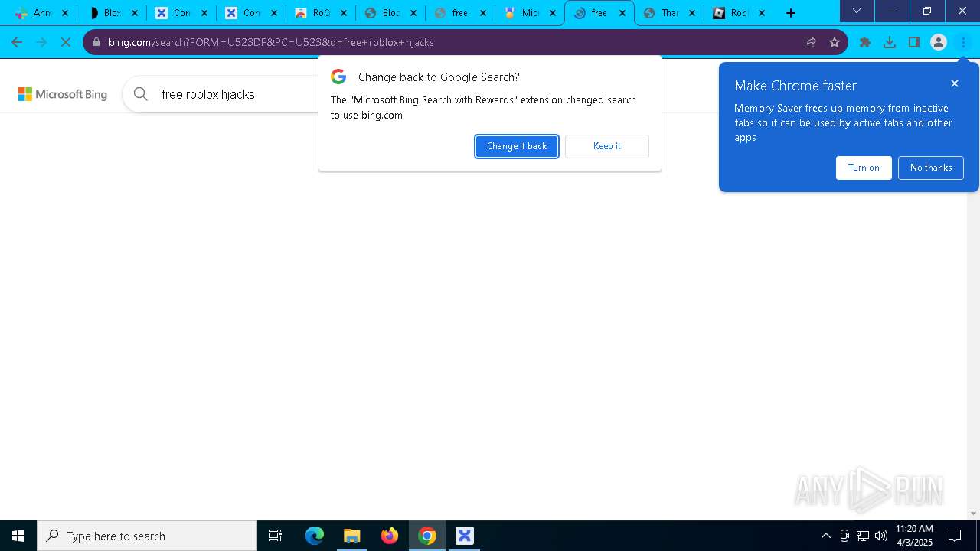The image size is (980, 551).
Task: Go back with the browser back arrow
Action: click(17, 42)
